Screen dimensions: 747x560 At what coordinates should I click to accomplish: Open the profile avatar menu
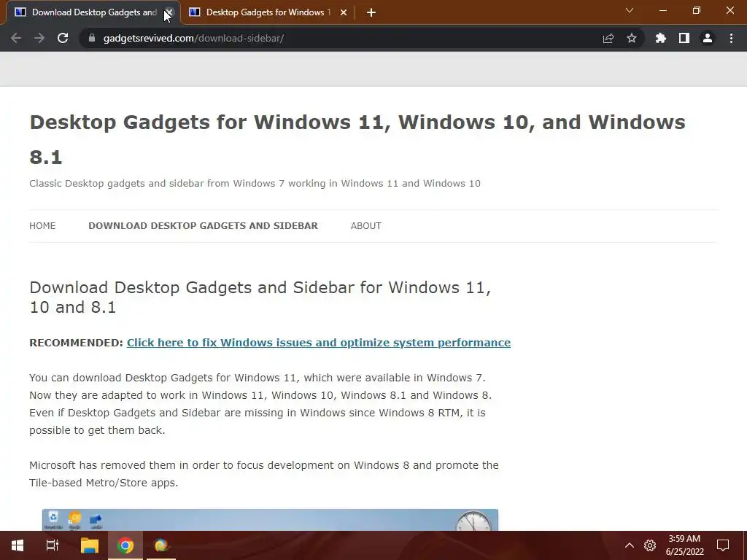708,38
